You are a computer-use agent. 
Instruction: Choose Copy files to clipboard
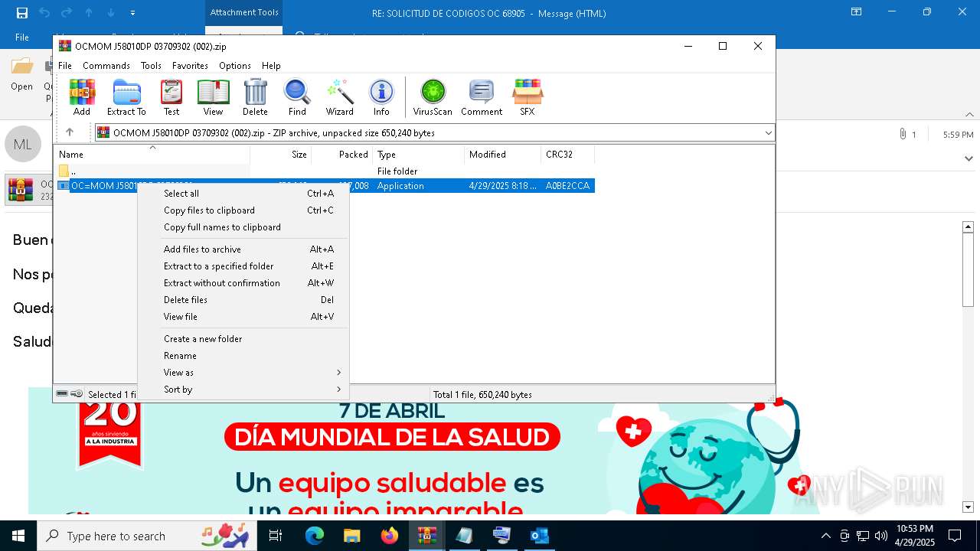pyautogui.click(x=245, y=210)
